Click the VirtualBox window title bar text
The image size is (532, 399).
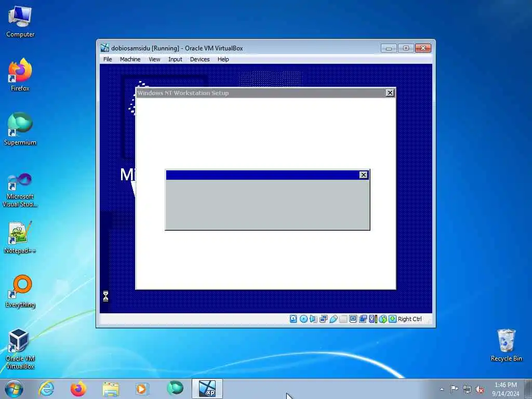[177, 48]
